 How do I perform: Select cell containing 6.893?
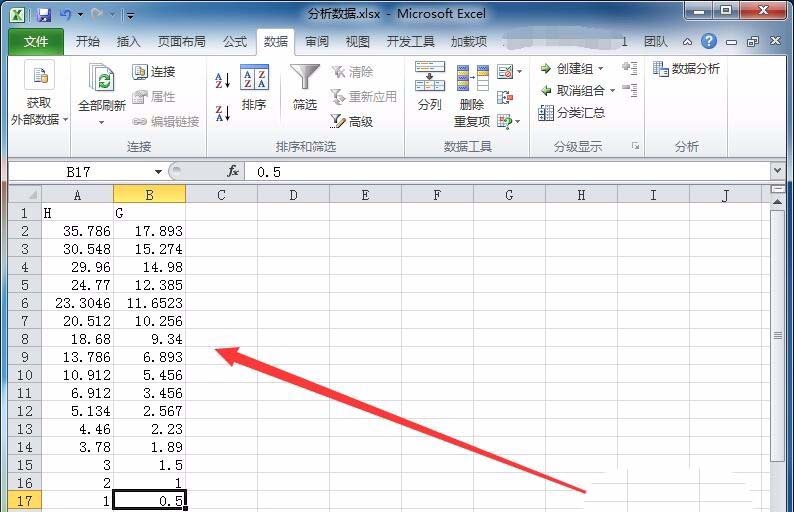[149, 357]
